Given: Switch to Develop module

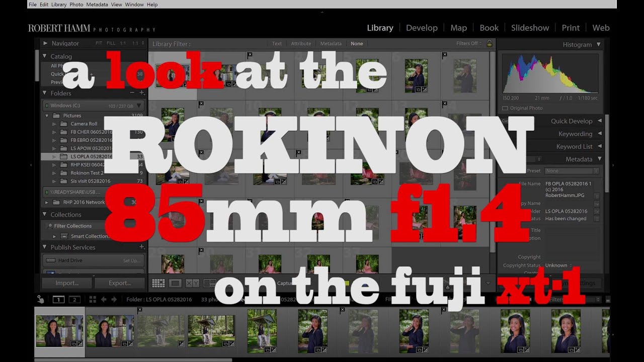Looking at the screenshot, I should pos(422,28).
